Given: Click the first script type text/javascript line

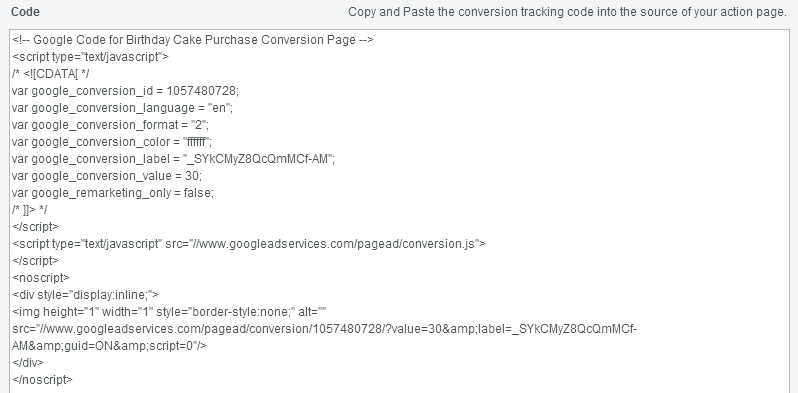Looking at the screenshot, I should (91, 57).
